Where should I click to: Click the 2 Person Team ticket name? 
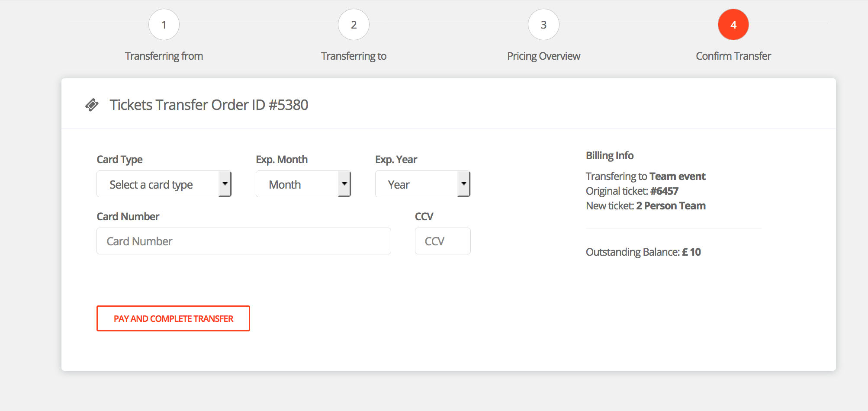pyautogui.click(x=671, y=206)
